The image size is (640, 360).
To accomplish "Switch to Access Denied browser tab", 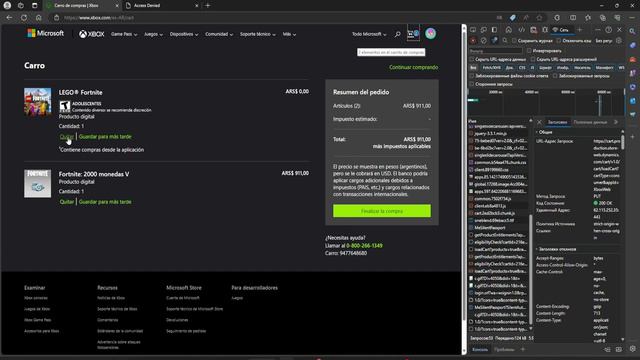I will click(162, 6).
